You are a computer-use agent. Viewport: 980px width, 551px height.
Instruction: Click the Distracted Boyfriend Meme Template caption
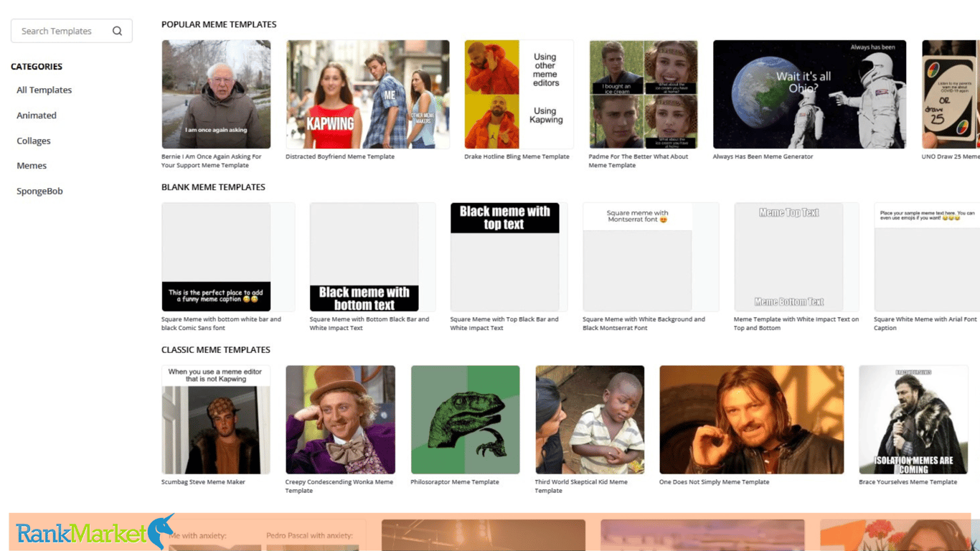click(340, 156)
